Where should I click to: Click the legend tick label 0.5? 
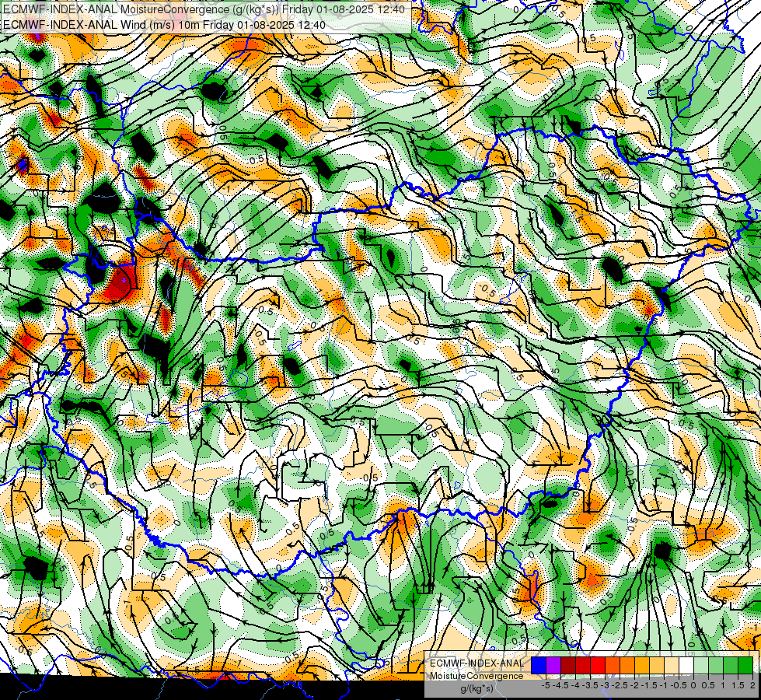pyautogui.click(x=708, y=685)
